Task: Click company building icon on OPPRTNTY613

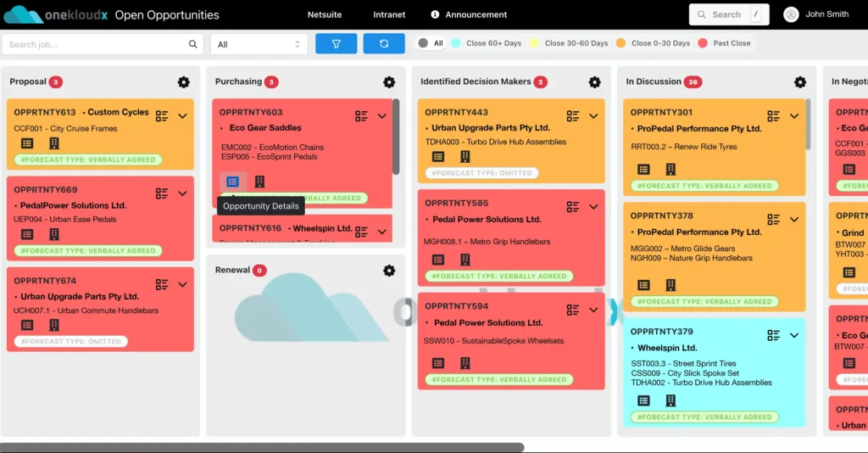Action: pos(53,143)
